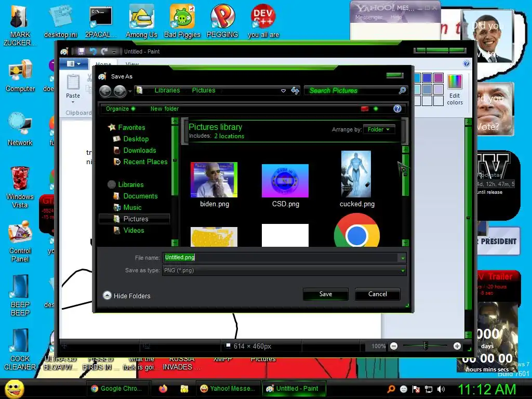Switch to Google Chrome taskbar button
This screenshot has height=399, width=532.
click(117, 389)
